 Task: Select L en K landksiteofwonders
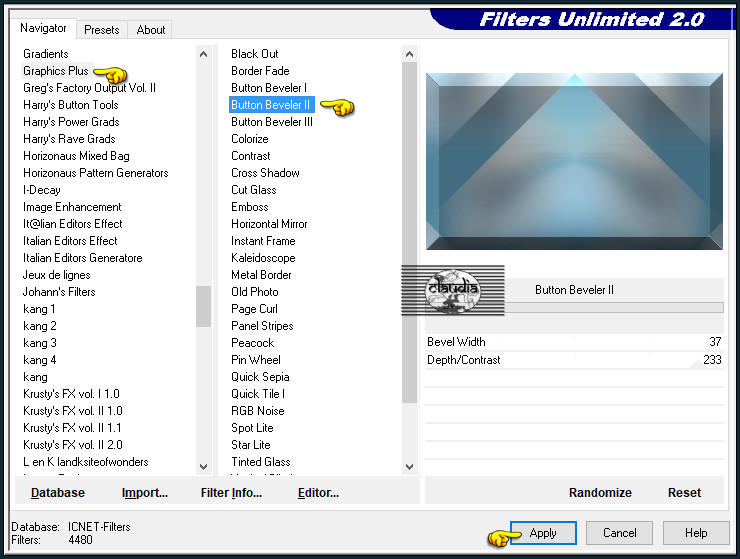pos(86,462)
